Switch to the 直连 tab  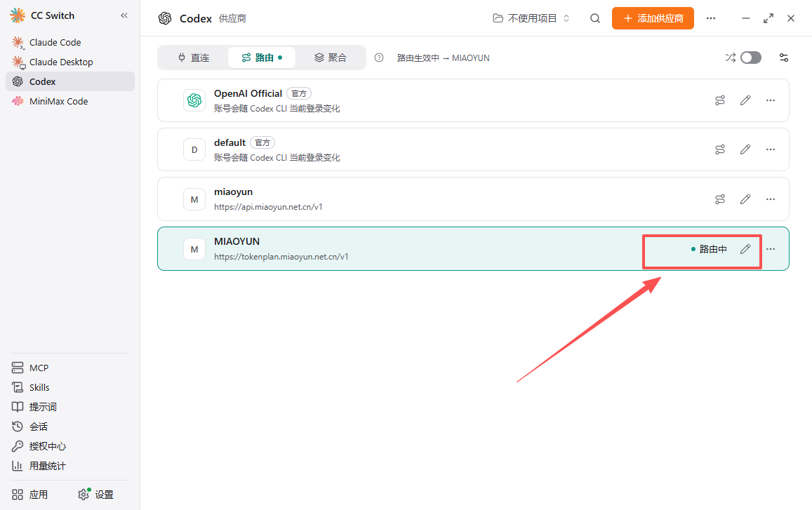click(x=194, y=58)
